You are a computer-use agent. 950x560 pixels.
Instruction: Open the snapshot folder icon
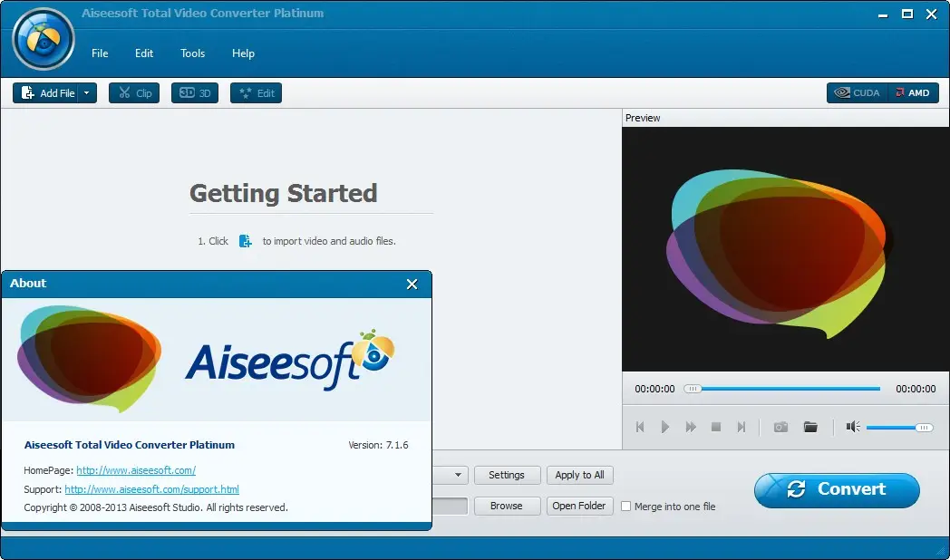(x=810, y=427)
